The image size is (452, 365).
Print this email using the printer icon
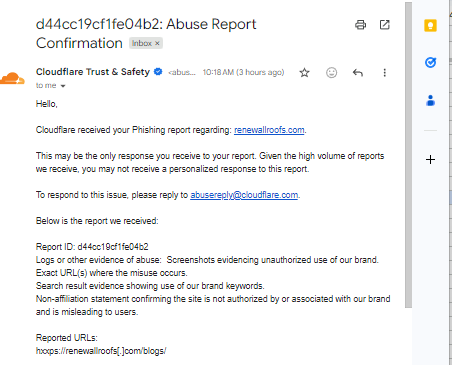pos(360,25)
